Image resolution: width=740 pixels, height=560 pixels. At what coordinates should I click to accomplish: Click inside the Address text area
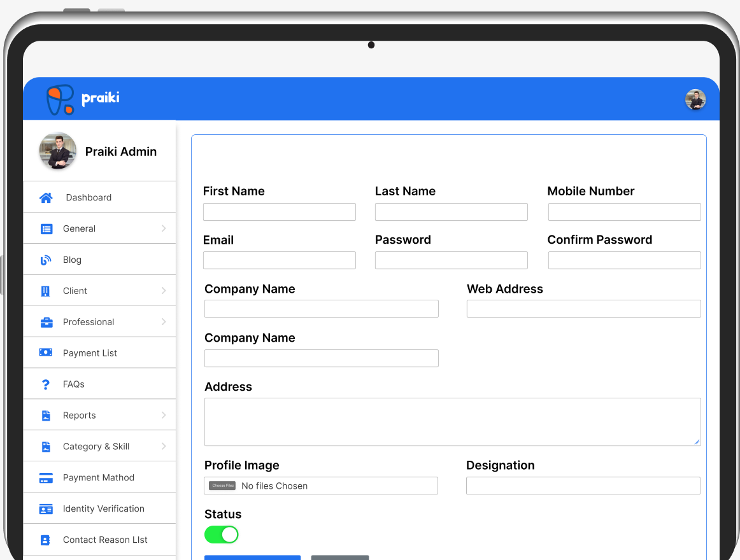coord(453,422)
